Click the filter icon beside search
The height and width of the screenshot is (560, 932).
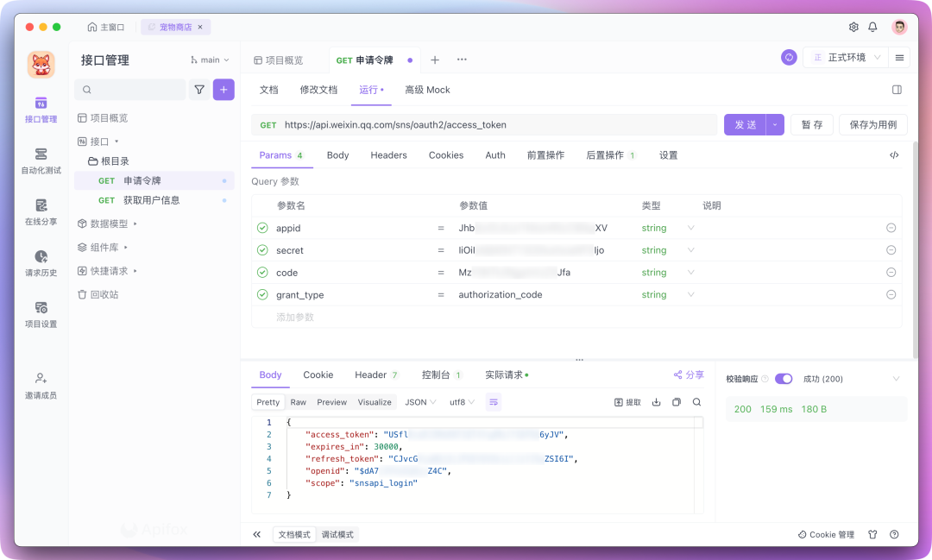click(199, 90)
